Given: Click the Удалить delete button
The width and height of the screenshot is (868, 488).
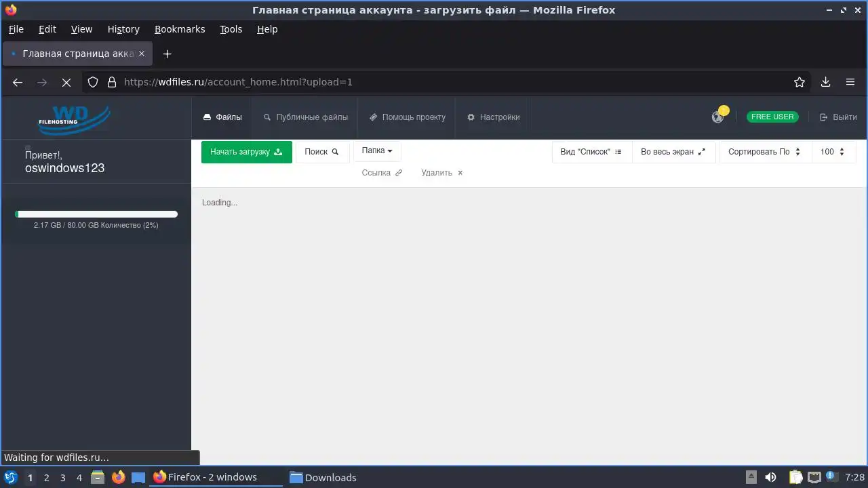Looking at the screenshot, I should pos(442,173).
